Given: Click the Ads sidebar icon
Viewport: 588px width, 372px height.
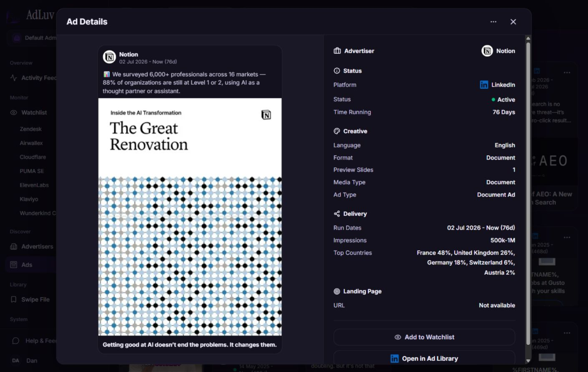Looking at the screenshot, I should point(14,265).
